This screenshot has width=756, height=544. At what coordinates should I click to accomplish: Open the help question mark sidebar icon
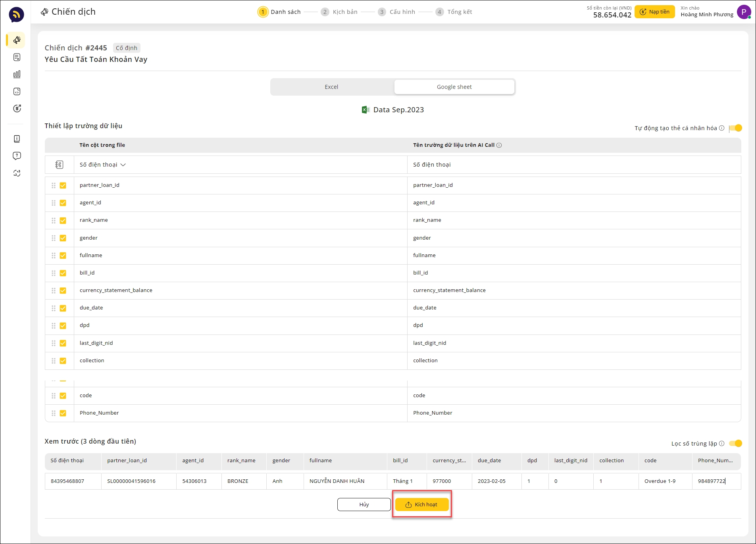pyautogui.click(x=17, y=156)
